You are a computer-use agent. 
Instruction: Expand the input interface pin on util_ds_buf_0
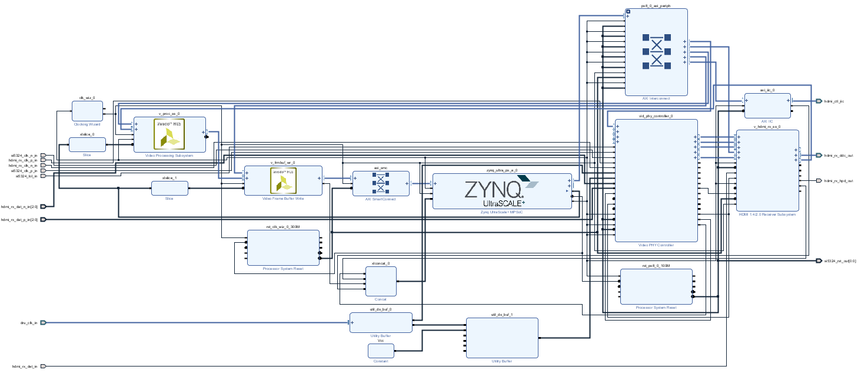(352, 322)
